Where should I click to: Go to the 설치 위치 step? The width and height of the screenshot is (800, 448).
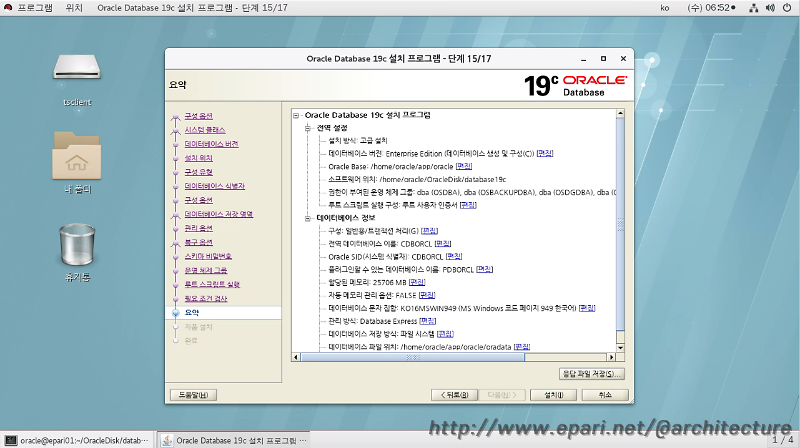point(198,158)
